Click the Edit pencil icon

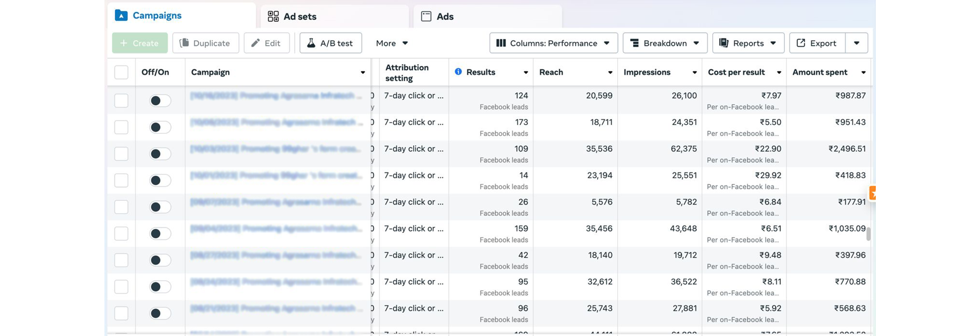pyautogui.click(x=256, y=43)
